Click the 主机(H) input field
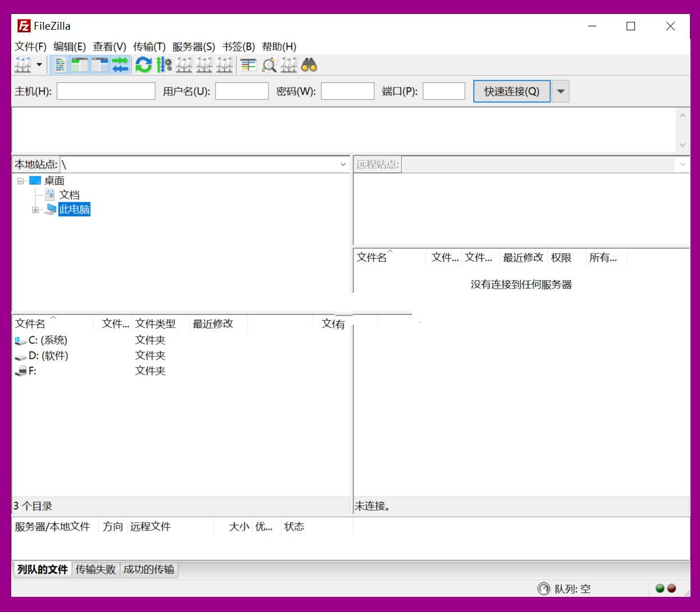The image size is (700, 612). click(x=106, y=91)
